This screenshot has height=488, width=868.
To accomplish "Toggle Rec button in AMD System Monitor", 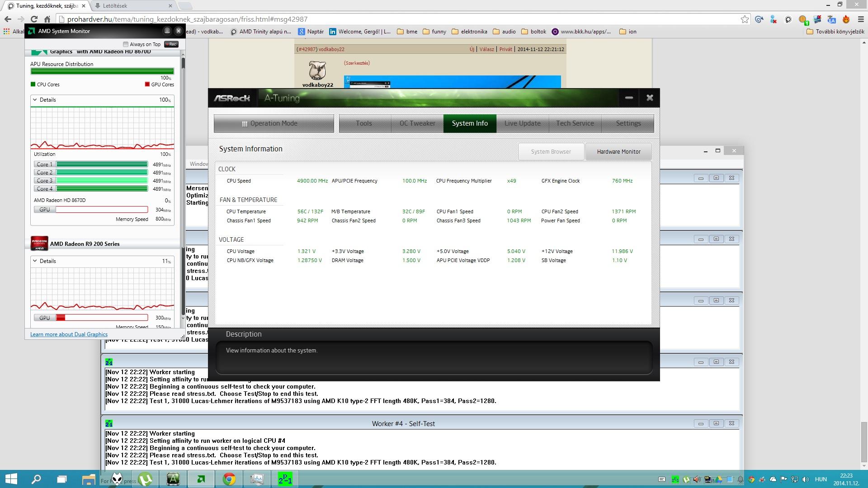I will (x=171, y=44).
